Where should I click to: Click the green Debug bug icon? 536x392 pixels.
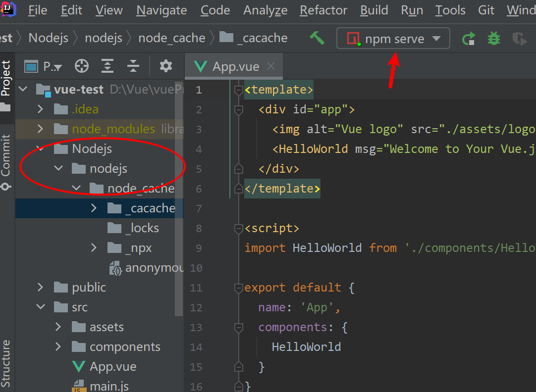(x=493, y=38)
